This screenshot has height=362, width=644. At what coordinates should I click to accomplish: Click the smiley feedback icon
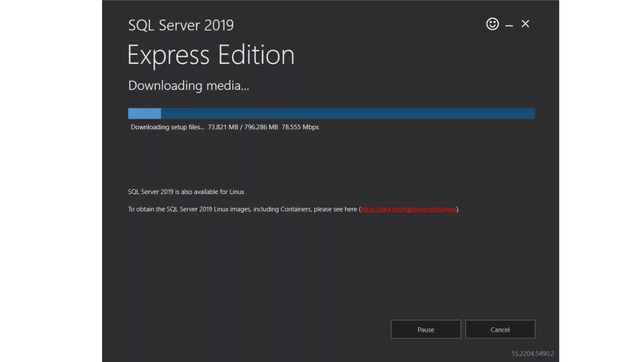pyautogui.click(x=493, y=24)
